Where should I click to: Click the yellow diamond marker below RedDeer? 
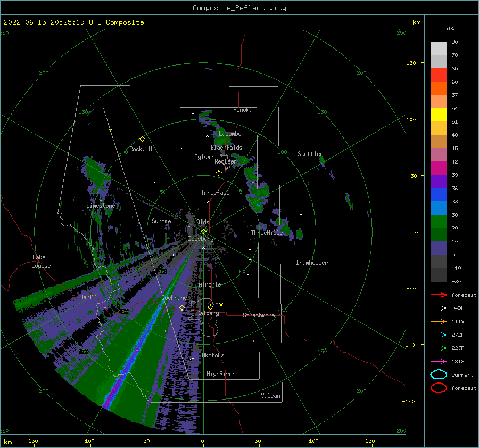[219, 173]
